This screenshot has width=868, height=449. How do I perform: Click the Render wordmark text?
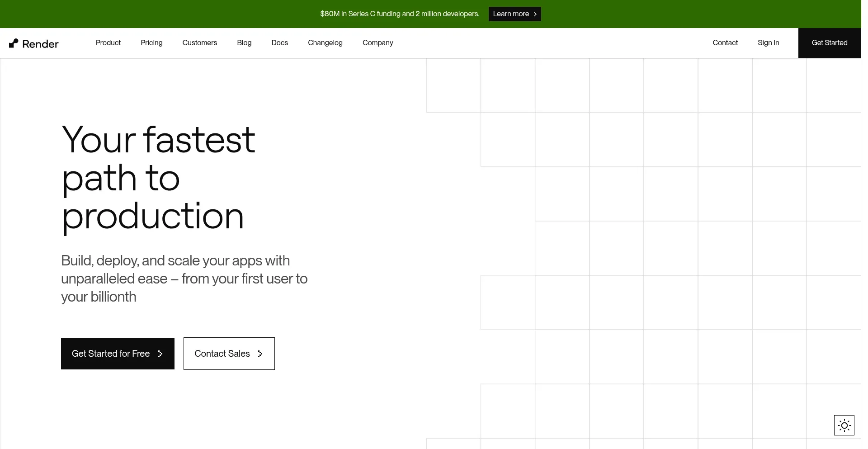click(40, 44)
